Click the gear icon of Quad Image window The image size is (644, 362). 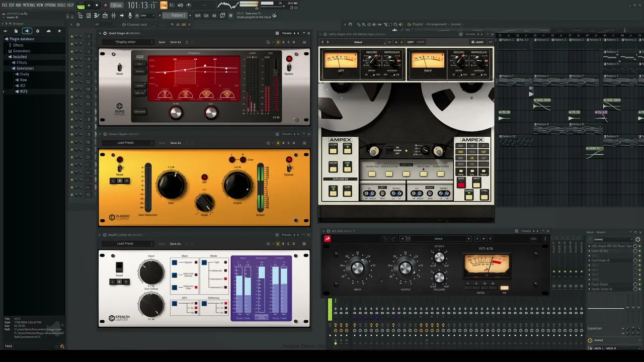105,33
